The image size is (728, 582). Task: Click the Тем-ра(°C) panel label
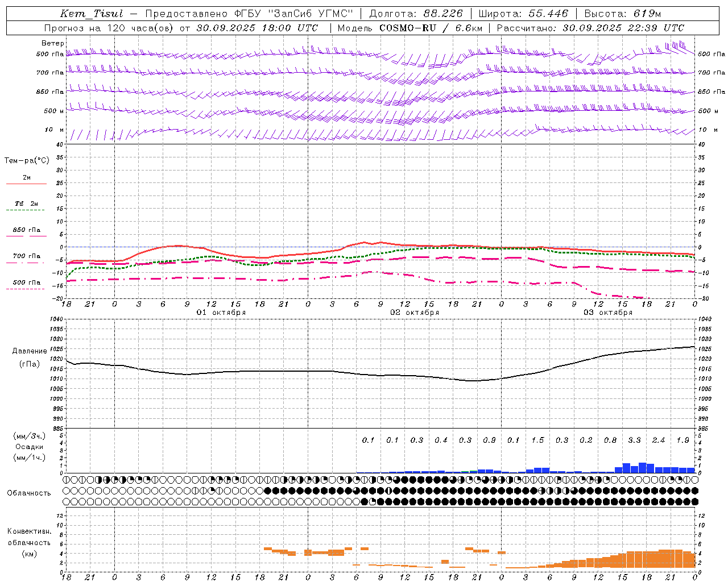[27, 161]
